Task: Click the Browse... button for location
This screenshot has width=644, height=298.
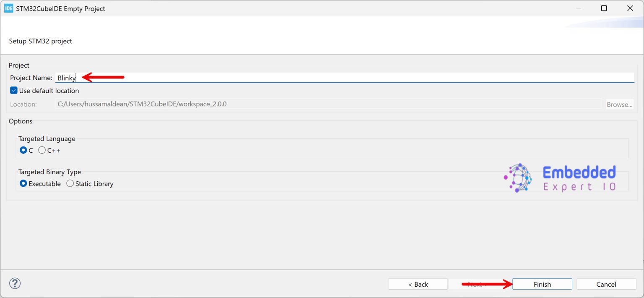Action: [619, 104]
